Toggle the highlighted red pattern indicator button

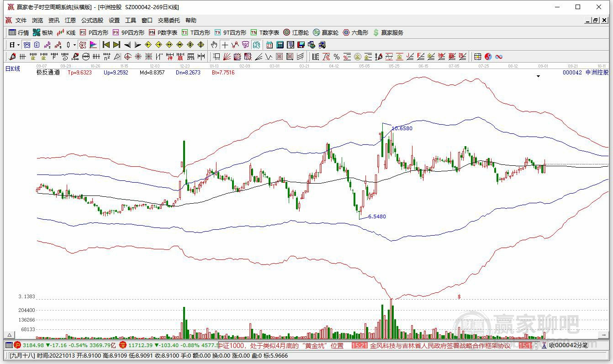(83, 45)
